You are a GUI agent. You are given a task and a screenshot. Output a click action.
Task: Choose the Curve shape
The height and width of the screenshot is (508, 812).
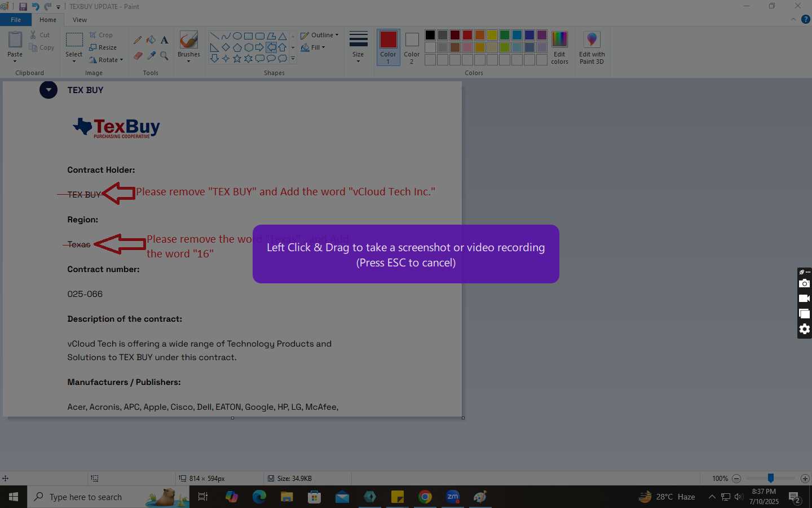(226, 36)
